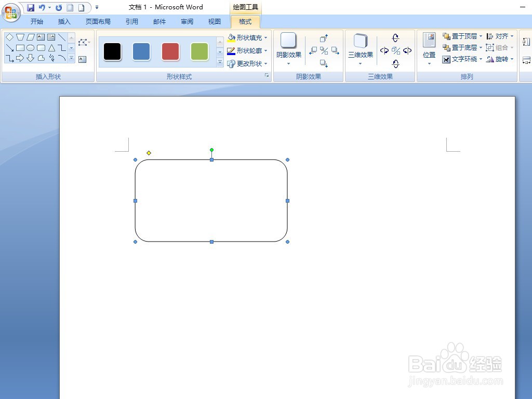
Task: Nudge shadow up
Action: click(324, 38)
